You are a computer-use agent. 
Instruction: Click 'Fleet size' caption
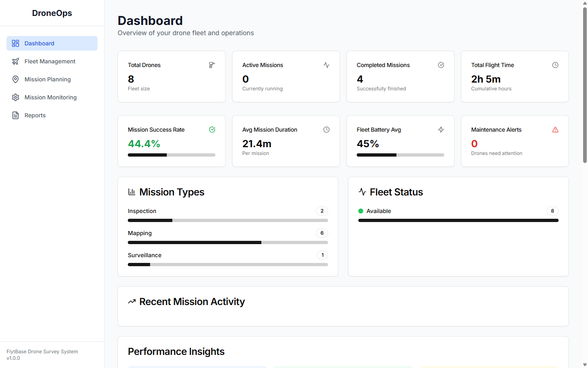pyautogui.click(x=139, y=89)
